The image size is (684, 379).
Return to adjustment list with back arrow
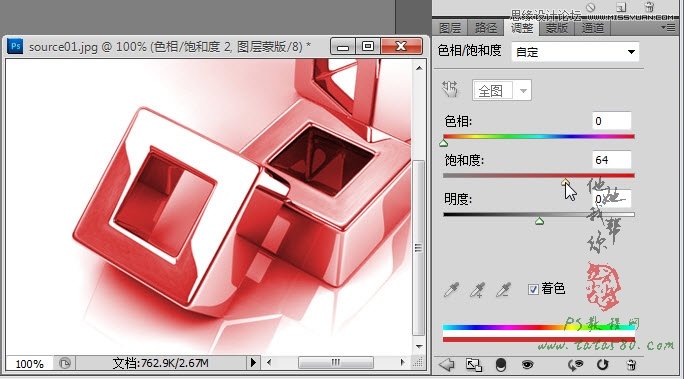tap(447, 364)
